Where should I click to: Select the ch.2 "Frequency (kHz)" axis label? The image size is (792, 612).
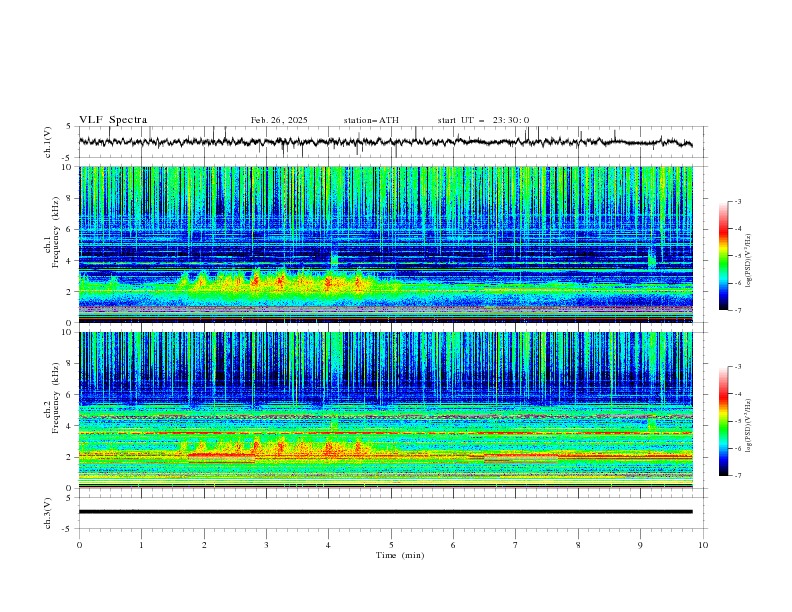[56, 398]
